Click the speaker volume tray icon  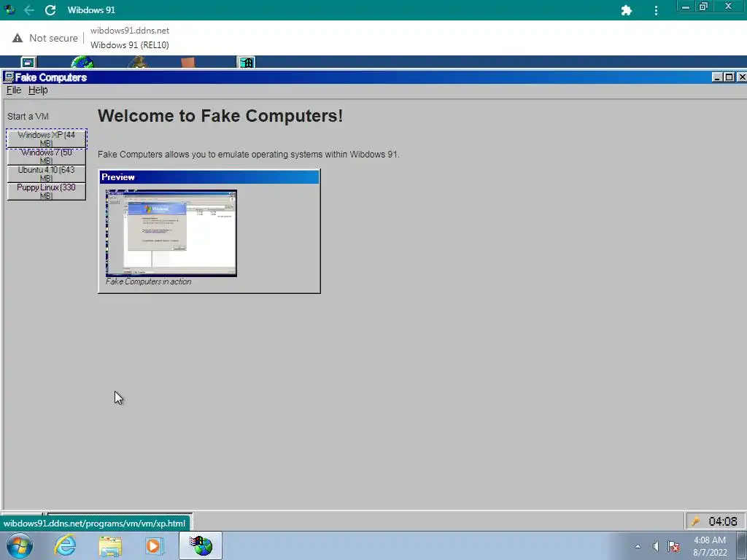656,546
